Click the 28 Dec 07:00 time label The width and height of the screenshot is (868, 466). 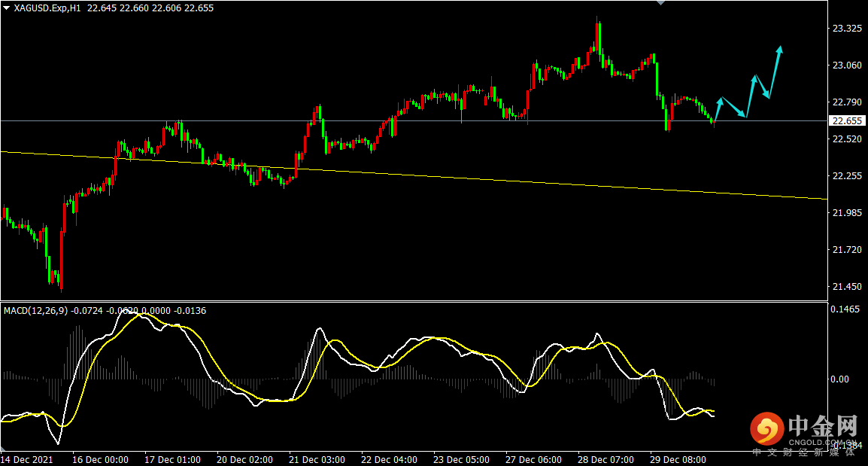tap(605, 460)
